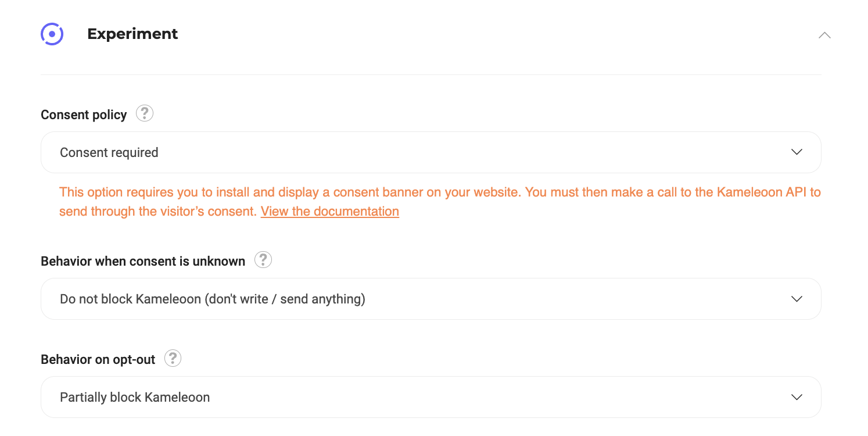868x436 pixels.
Task: Open the View the documentation link
Action: click(x=329, y=212)
